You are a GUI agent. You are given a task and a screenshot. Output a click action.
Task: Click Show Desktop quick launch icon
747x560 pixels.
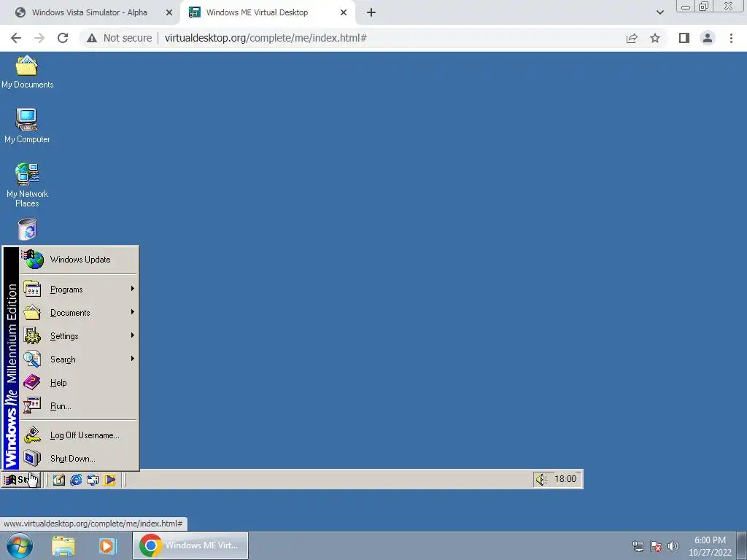pyautogui.click(x=58, y=480)
